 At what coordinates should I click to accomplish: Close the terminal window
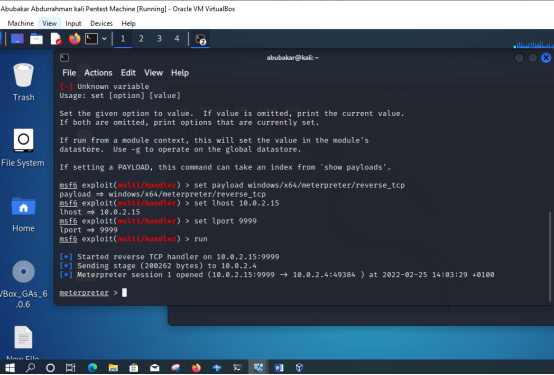pos(546,58)
